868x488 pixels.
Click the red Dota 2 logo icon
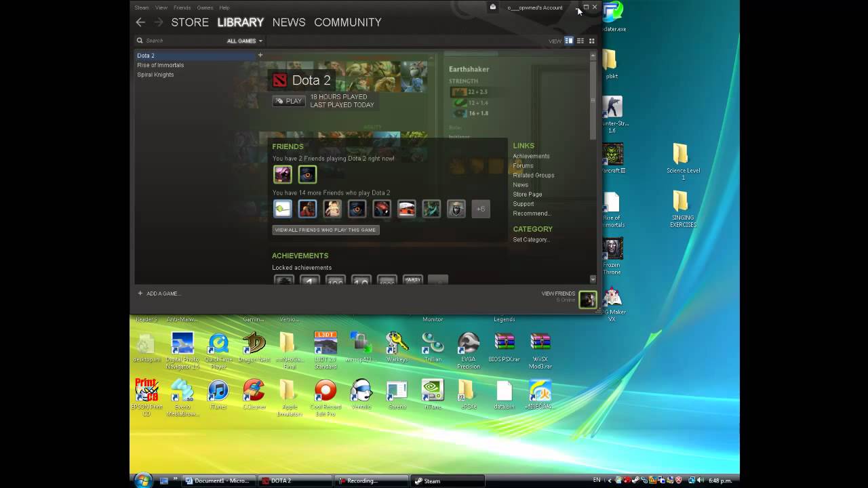point(279,81)
